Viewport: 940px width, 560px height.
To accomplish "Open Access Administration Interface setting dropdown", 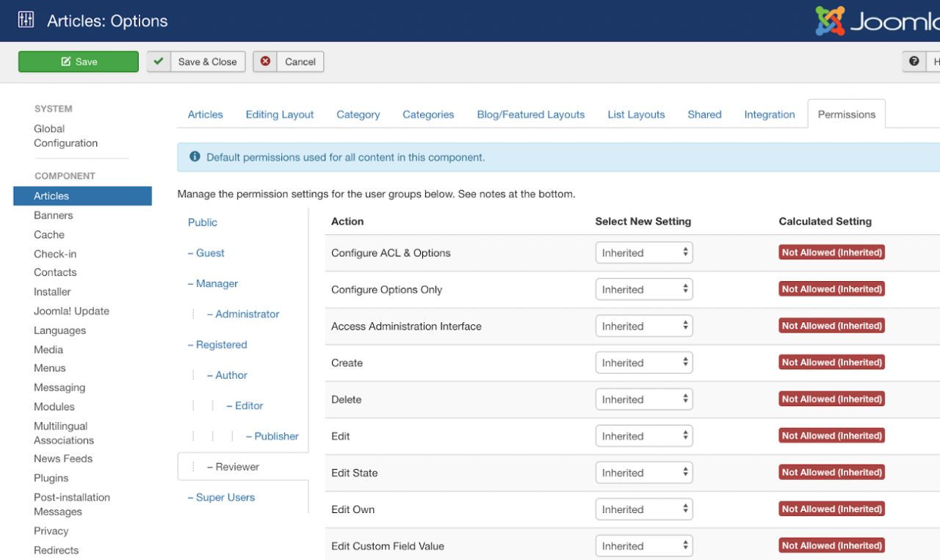I will (x=644, y=326).
